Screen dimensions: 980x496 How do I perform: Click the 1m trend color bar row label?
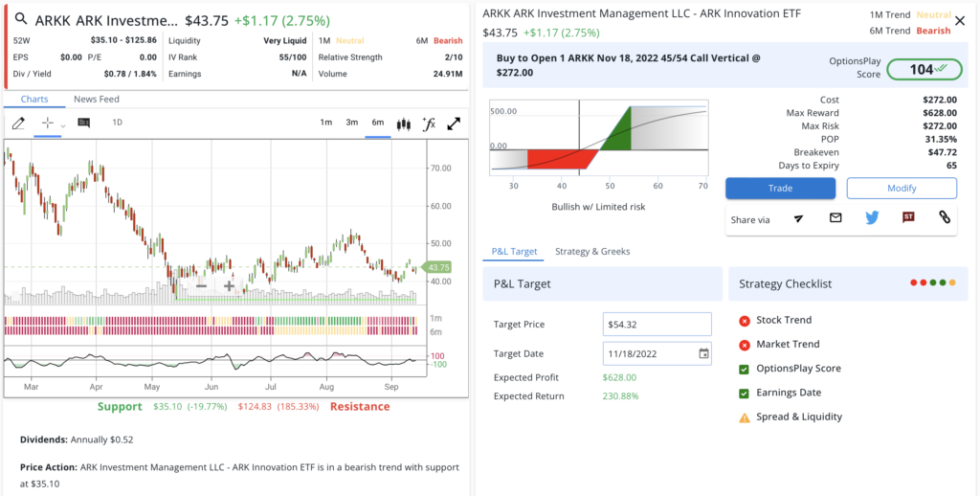435,318
